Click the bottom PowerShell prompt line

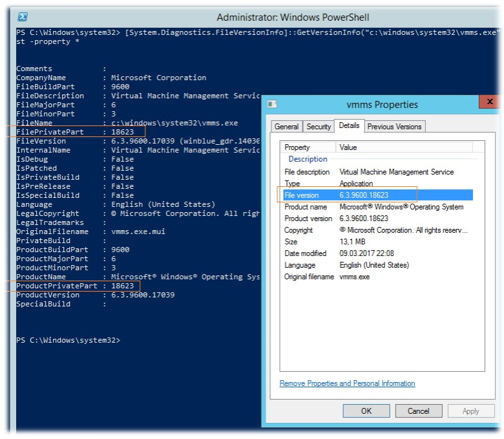tap(68, 340)
